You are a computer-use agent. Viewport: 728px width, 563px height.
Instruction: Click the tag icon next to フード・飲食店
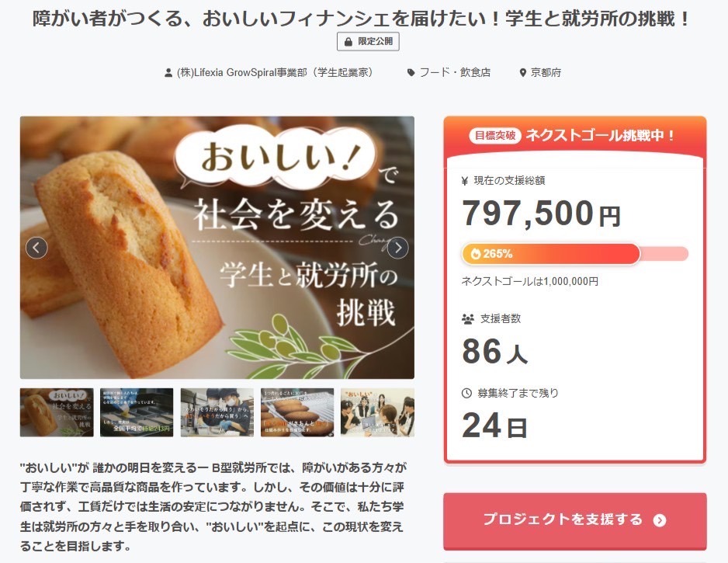tap(411, 72)
